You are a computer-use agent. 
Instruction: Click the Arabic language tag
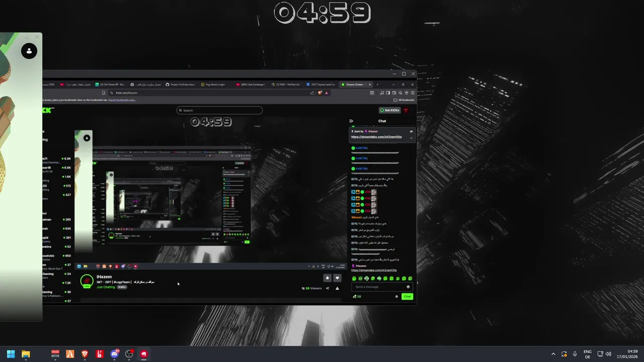(x=122, y=287)
